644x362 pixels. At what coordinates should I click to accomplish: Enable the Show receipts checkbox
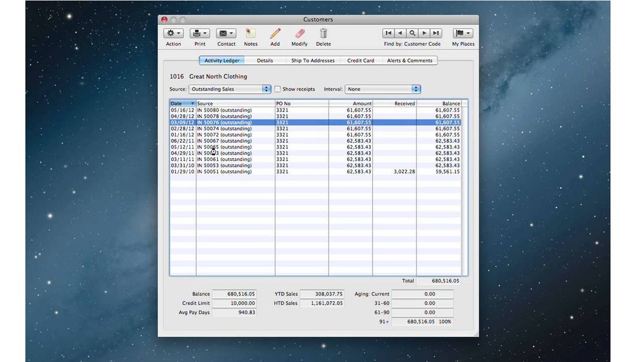[x=277, y=89]
